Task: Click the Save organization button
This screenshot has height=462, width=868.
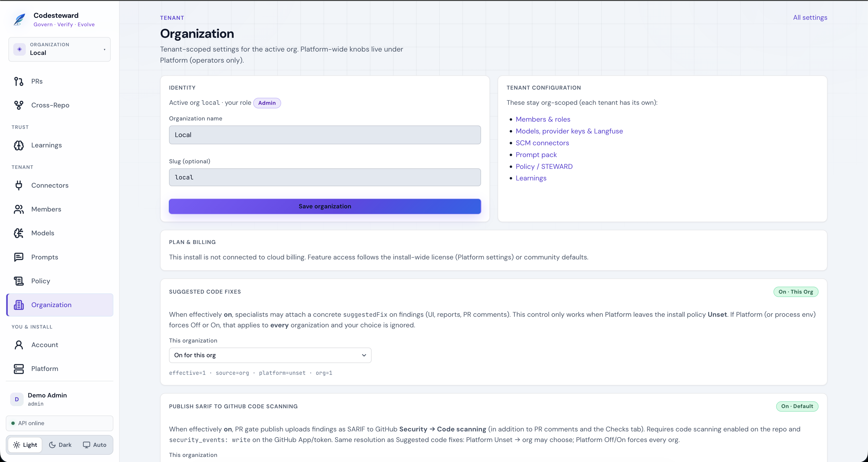Action: (x=325, y=206)
